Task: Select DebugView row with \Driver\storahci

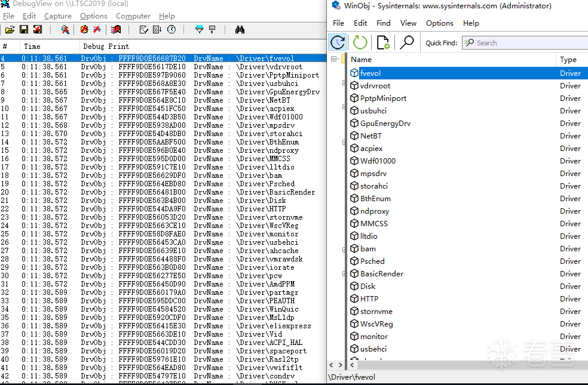Action: tap(163, 134)
